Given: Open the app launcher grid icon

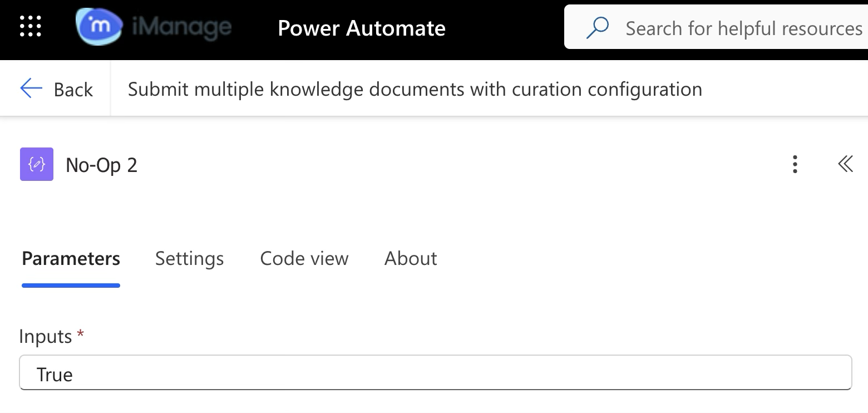Looking at the screenshot, I should 31,27.
